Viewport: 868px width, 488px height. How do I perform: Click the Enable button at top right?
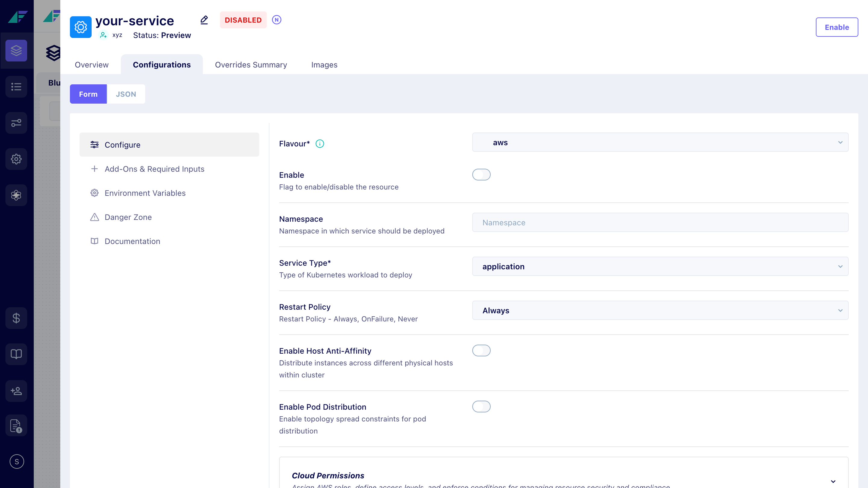click(836, 27)
